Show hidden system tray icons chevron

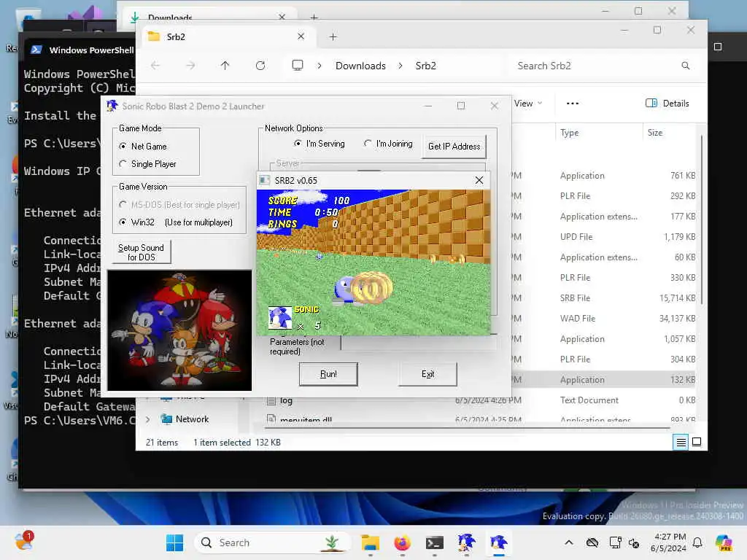point(569,542)
